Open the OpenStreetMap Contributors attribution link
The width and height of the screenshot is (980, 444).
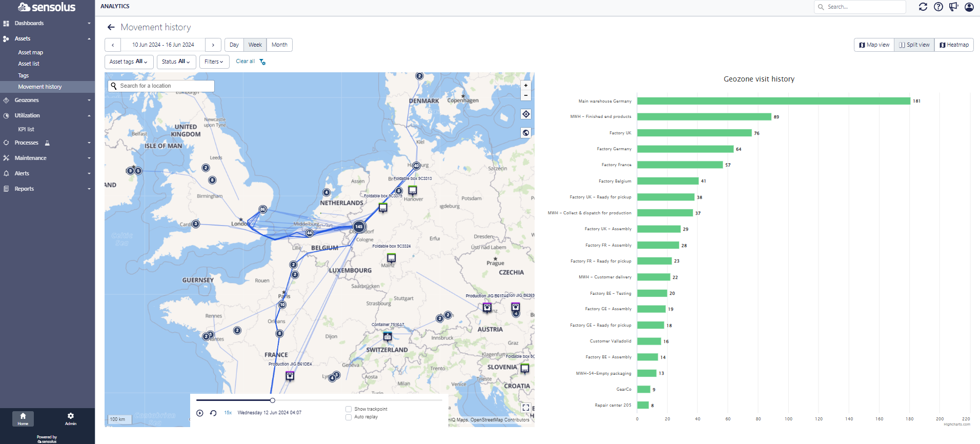click(x=500, y=420)
